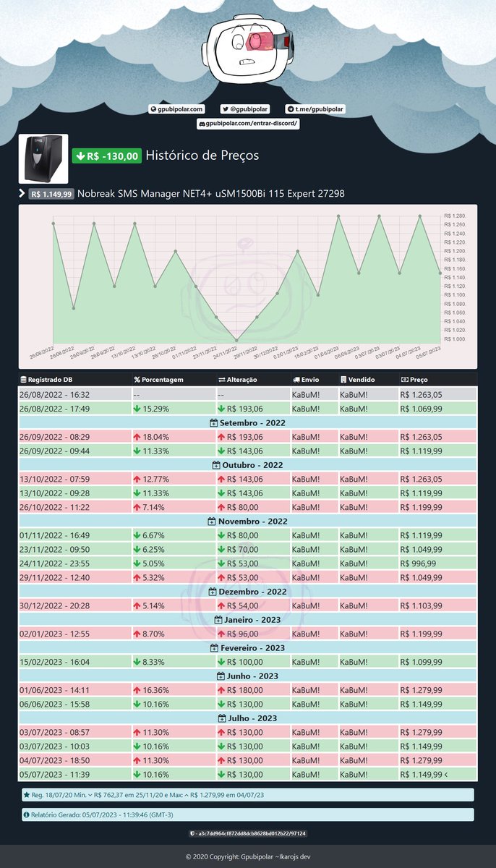Image resolution: width=496 pixels, height=868 pixels.
Task: Click the Nobreak product thumbnail image
Action: point(43,158)
